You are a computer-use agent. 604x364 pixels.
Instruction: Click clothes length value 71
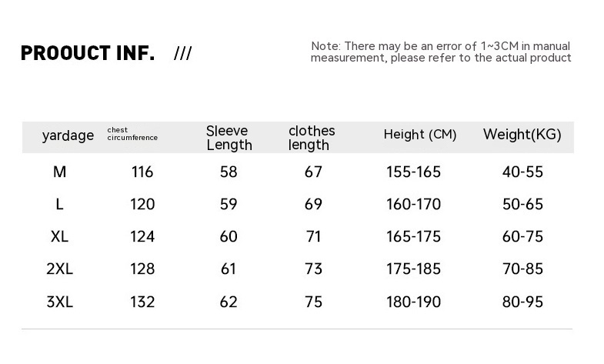pyautogui.click(x=313, y=237)
